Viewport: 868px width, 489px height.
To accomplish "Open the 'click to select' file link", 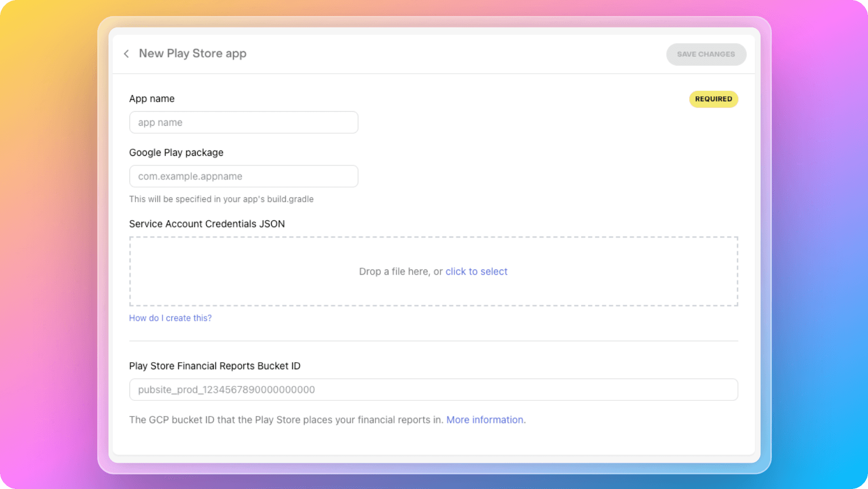I will click(x=476, y=271).
